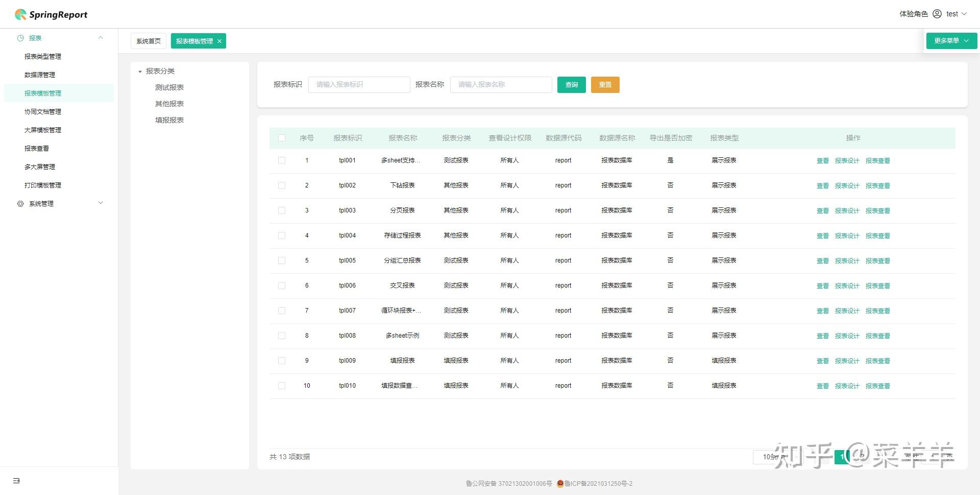This screenshot has height=495, width=980.
Task: Click the ICP badge icon in the footer
Action: pyautogui.click(x=561, y=483)
